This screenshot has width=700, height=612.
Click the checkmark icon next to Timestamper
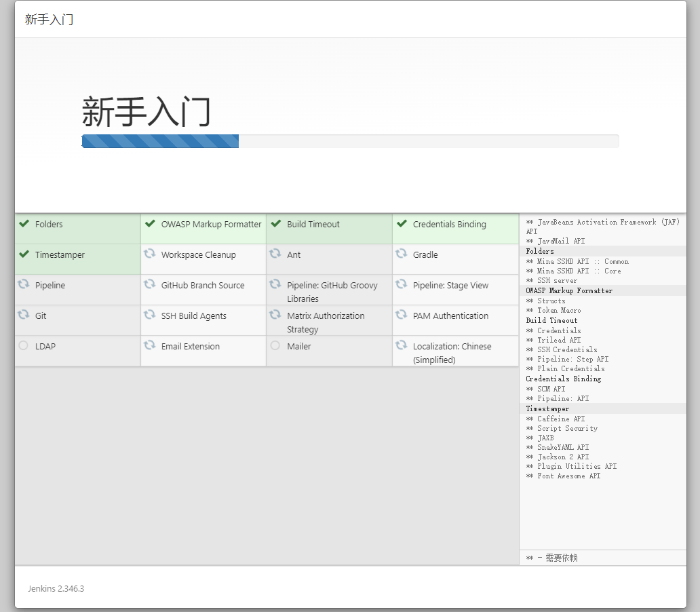(x=24, y=254)
